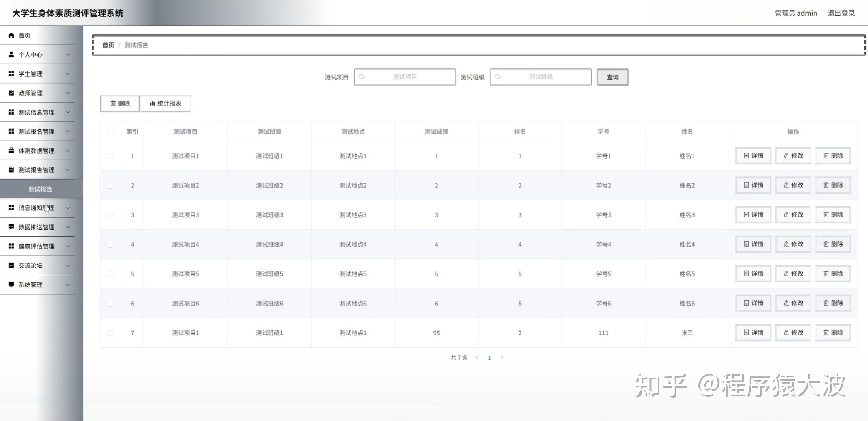Image resolution: width=868 pixels, height=421 pixels.
Task: Click the chart icon beside 交流论坛
Action: [x=11, y=265]
